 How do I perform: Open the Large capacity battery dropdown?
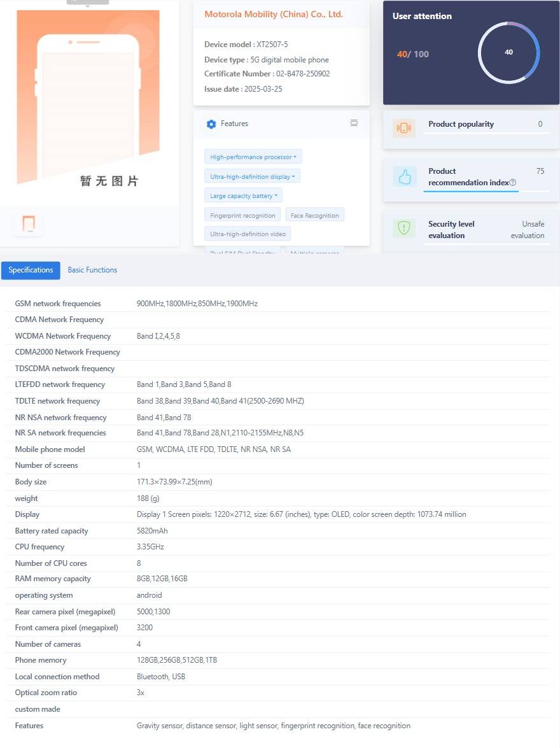point(243,196)
